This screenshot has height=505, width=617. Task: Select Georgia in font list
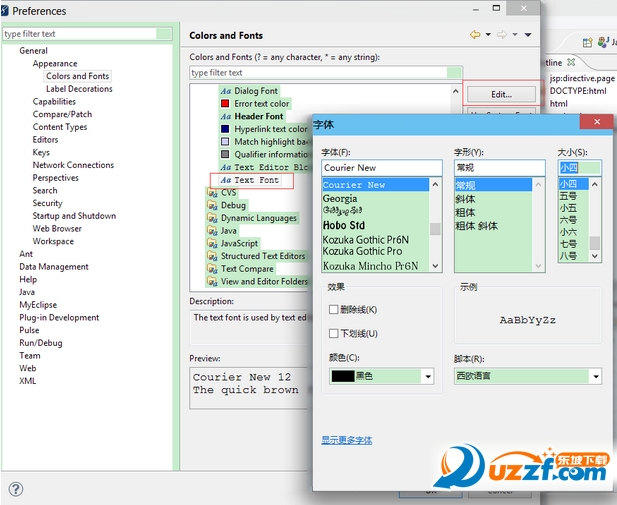click(x=340, y=198)
